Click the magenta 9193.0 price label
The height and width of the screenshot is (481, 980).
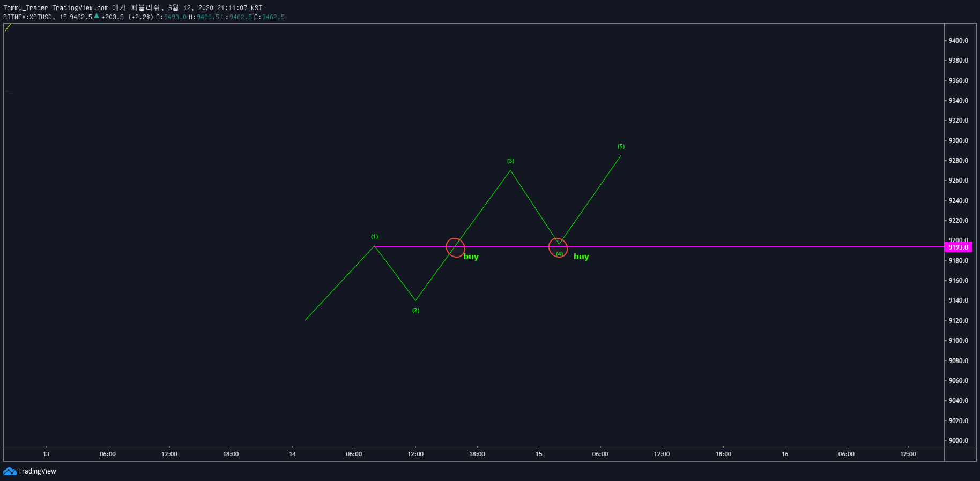click(958, 247)
